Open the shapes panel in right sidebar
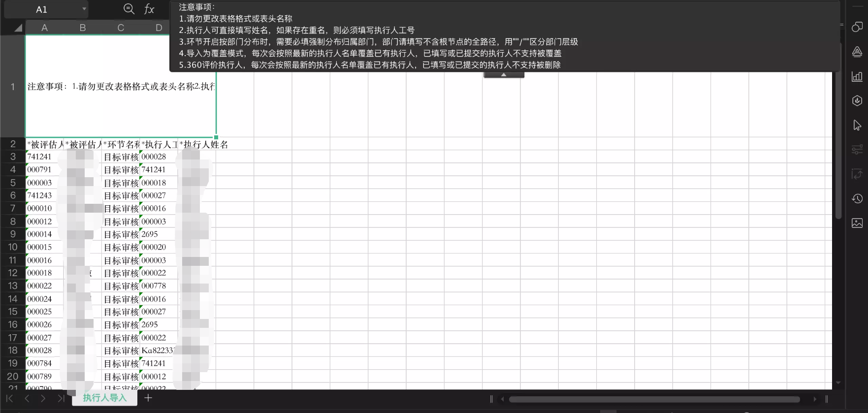Image resolution: width=868 pixels, height=413 pixels. [857, 27]
